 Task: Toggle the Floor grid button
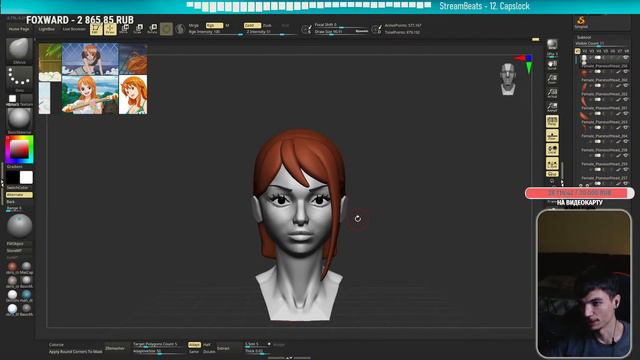(552, 136)
